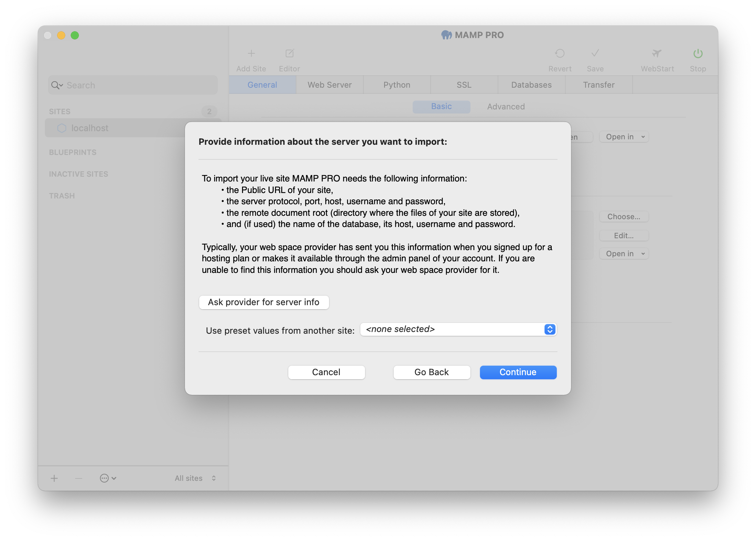
Task: Click the Save checkmark icon
Action: point(595,53)
